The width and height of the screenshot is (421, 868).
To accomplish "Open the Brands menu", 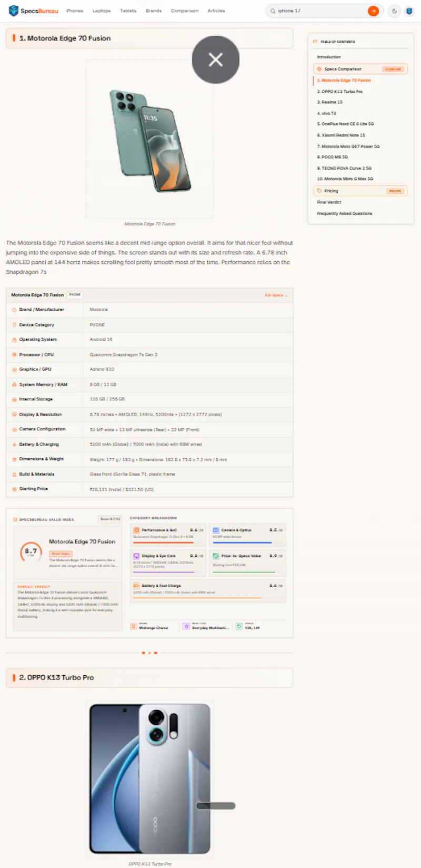I will pos(154,11).
